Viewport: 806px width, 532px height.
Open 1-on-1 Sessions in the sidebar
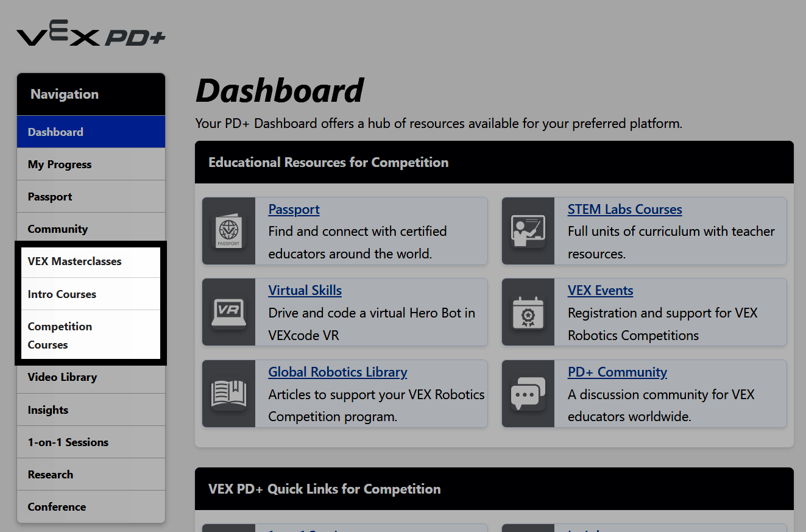click(x=91, y=442)
